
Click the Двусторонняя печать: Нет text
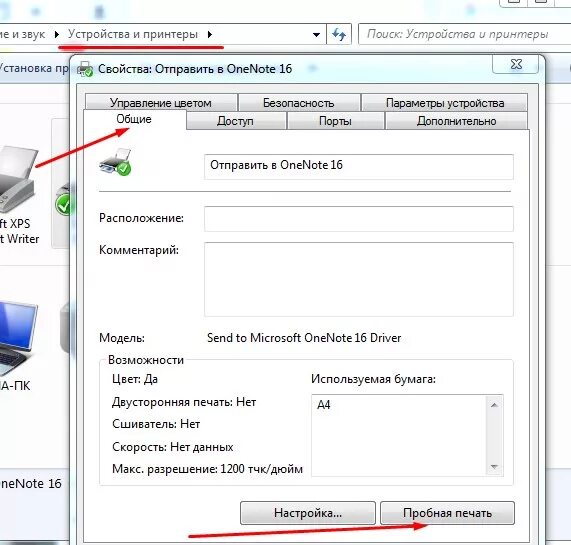pos(184,402)
